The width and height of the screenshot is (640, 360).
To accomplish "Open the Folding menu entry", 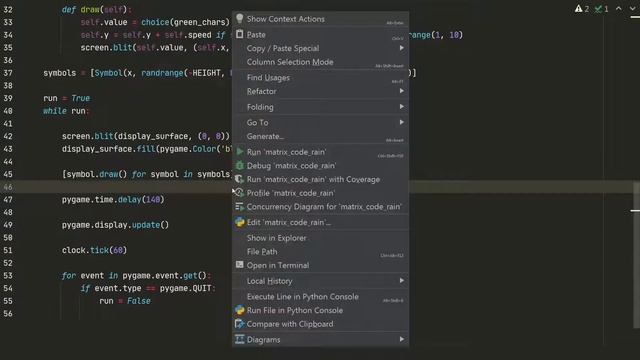I will point(320,107).
